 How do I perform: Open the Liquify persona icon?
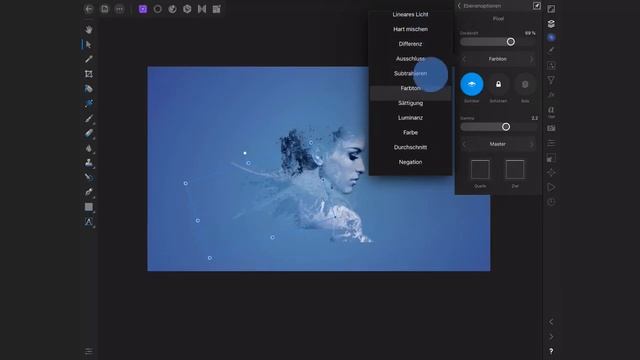click(x=173, y=9)
